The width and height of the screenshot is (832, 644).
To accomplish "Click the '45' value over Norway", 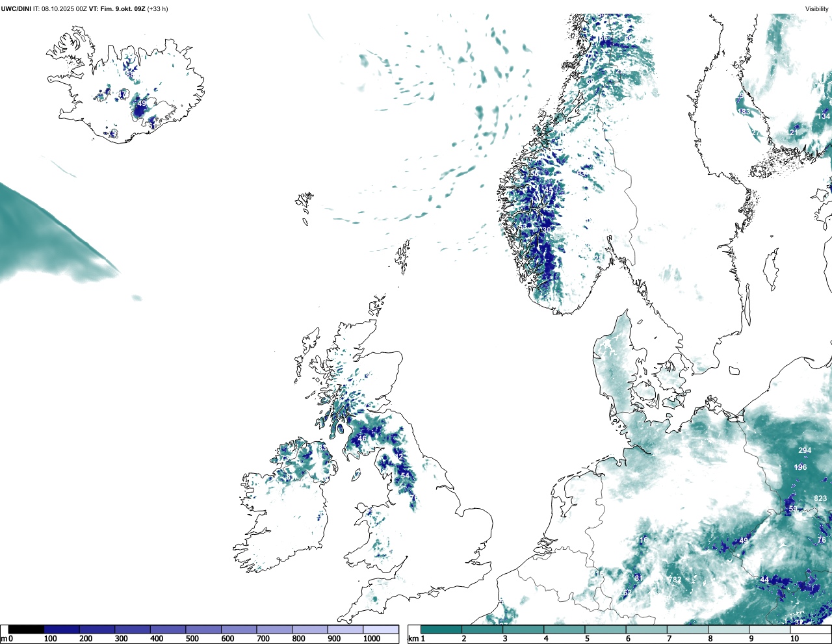I will (548, 190).
